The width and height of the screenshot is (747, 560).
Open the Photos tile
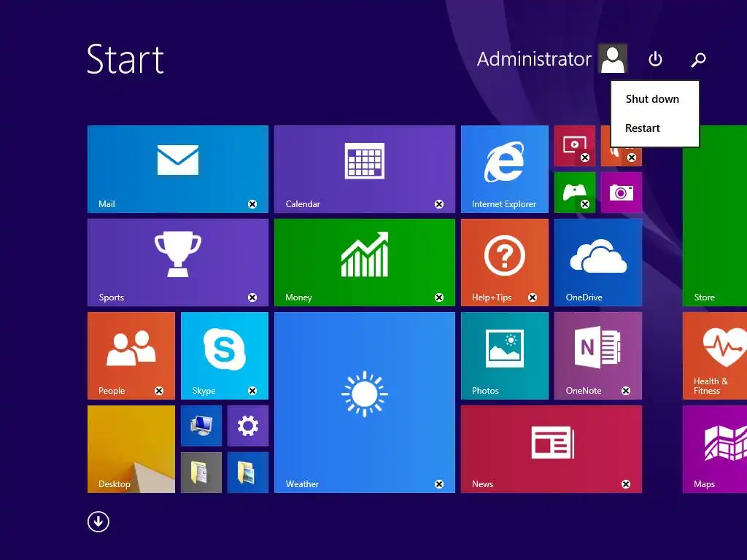click(x=505, y=356)
